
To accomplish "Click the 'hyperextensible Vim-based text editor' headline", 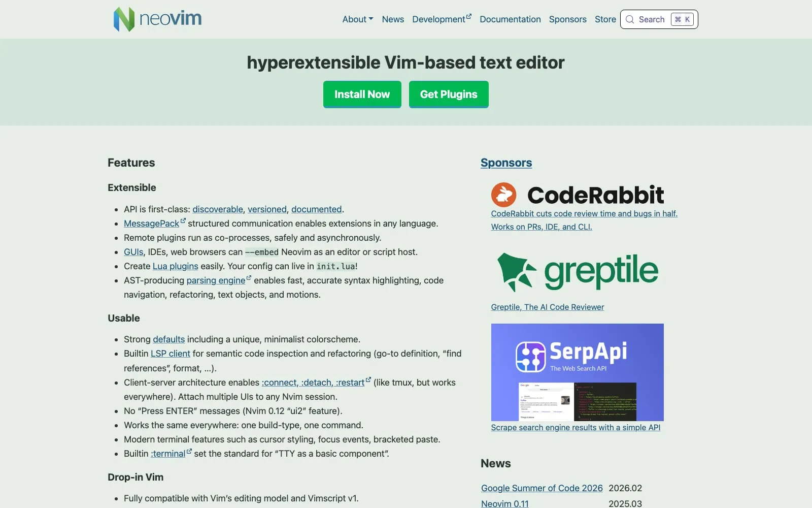I will tap(405, 62).
